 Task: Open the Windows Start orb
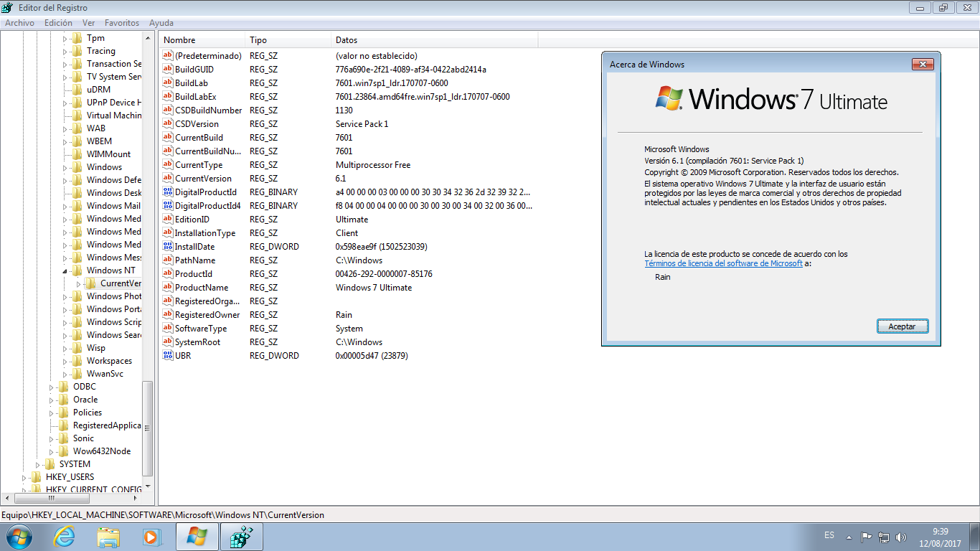[19, 537]
